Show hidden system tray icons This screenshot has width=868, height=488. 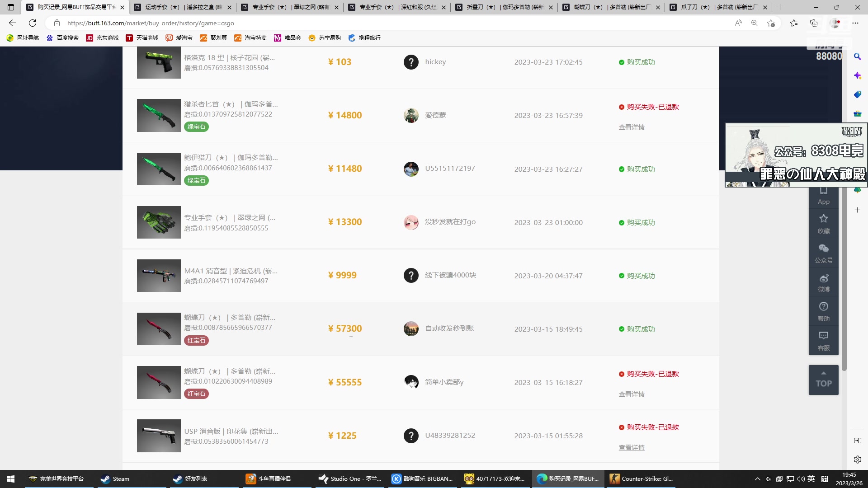pos(757,479)
